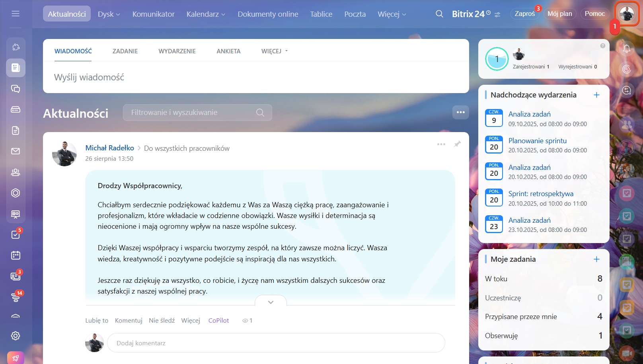643x364 pixels.
Task: Open the Więcej dropdown in the top navigation
Action: tap(392, 14)
